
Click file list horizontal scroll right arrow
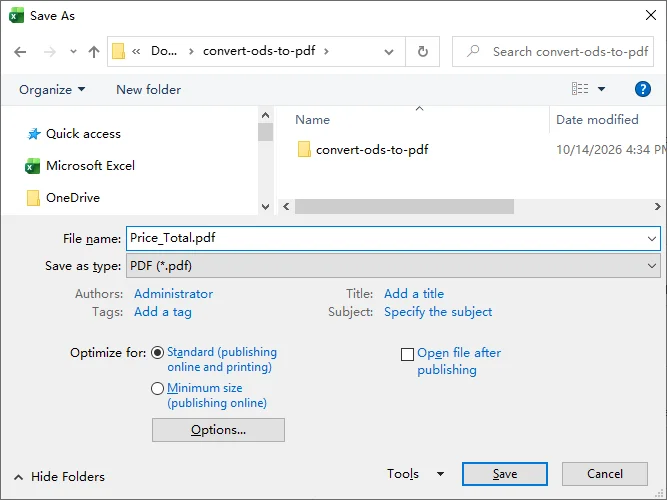tap(658, 206)
